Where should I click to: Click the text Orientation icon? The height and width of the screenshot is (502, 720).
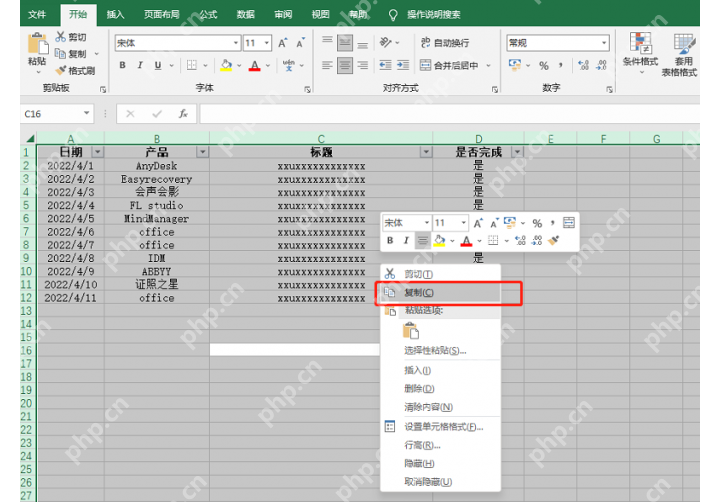[x=385, y=43]
